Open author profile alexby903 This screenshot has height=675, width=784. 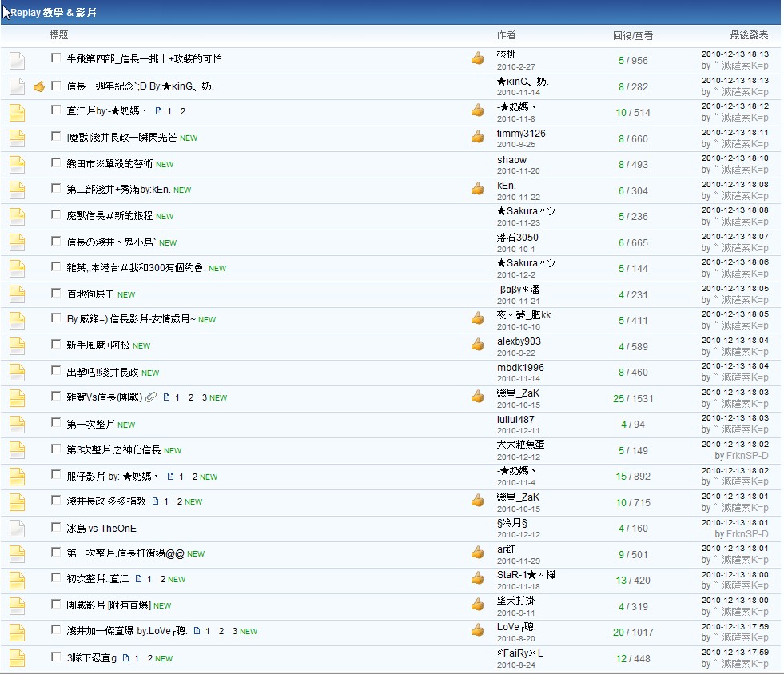point(519,341)
